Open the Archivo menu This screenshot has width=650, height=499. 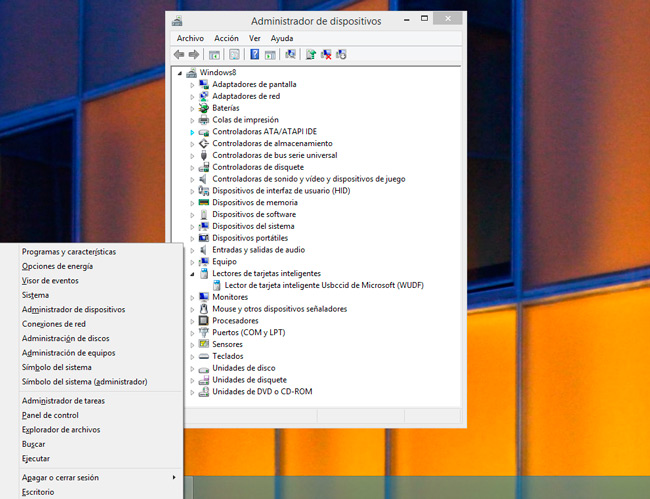point(190,38)
